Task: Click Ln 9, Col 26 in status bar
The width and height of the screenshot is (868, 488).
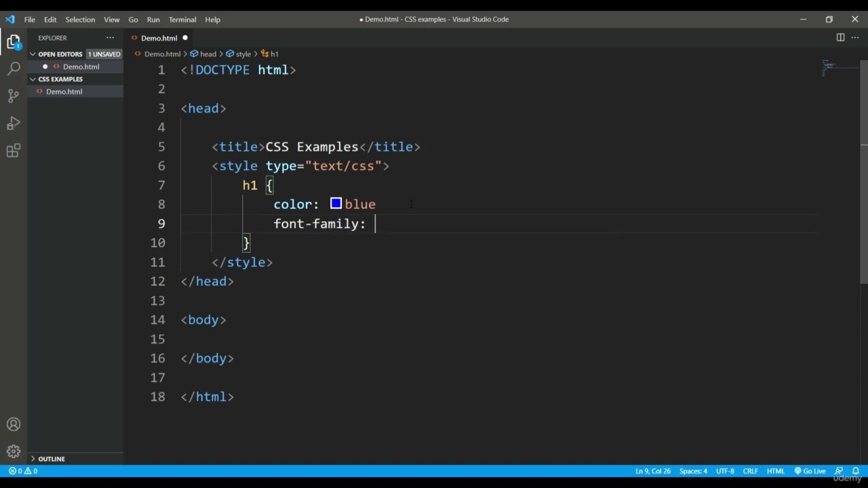Action: (653, 471)
